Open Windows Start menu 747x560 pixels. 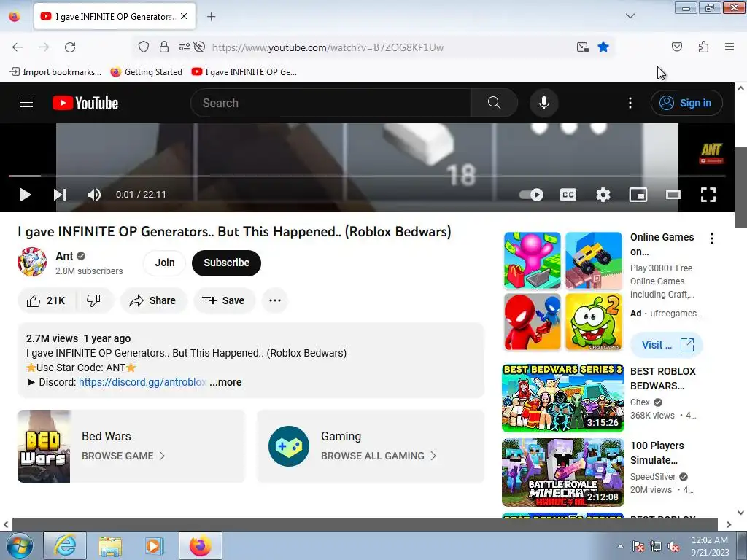(20, 545)
